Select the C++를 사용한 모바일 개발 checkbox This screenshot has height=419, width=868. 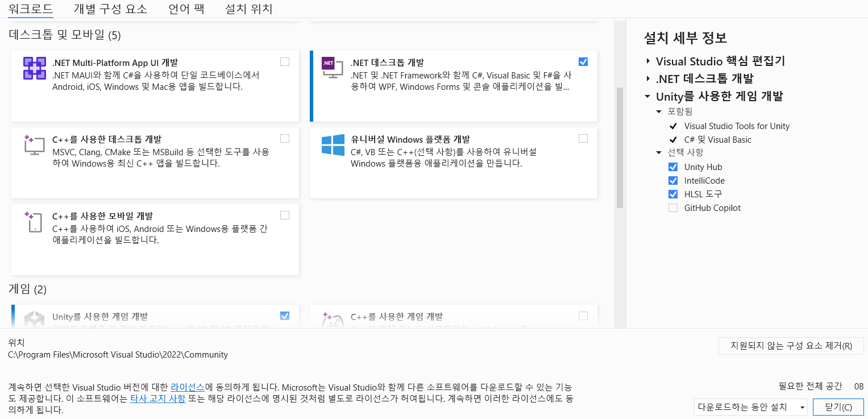pos(285,215)
